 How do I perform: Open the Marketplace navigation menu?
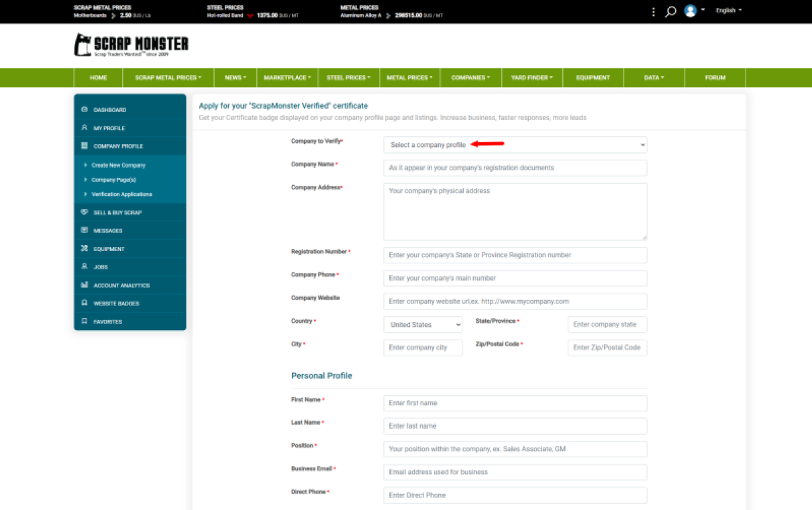pyautogui.click(x=287, y=78)
